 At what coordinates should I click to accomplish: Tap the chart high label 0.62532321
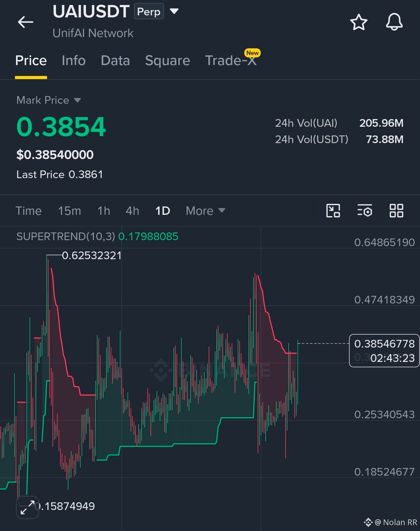pyautogui.click(x=92, y=255)
